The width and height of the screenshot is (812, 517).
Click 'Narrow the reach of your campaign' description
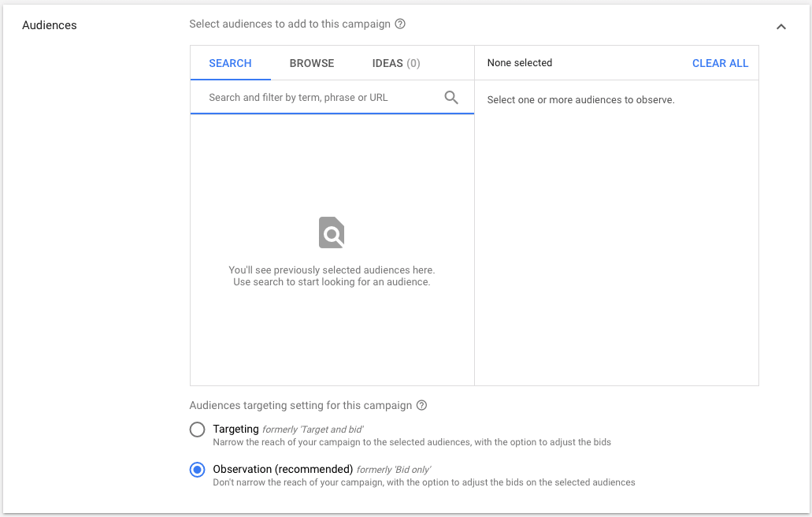412,442
